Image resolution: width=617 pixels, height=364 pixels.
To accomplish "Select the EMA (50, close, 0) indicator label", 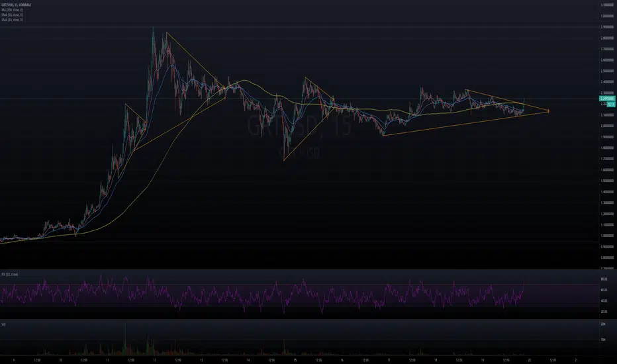I will [12, 15].
